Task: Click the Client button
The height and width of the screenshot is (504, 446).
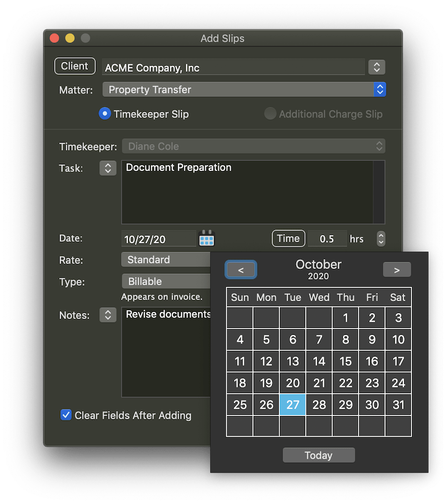Action: (x=75, y=66)
